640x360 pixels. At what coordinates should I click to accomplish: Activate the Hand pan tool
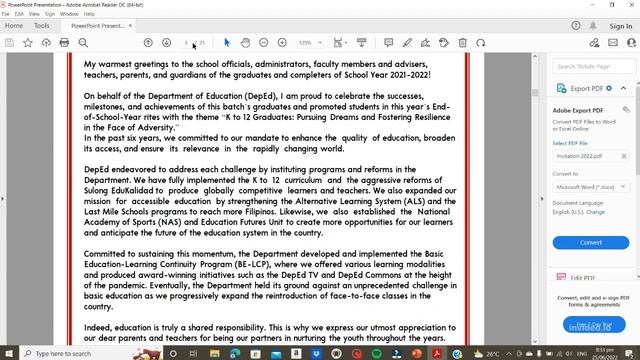click(x=245, y=42)
